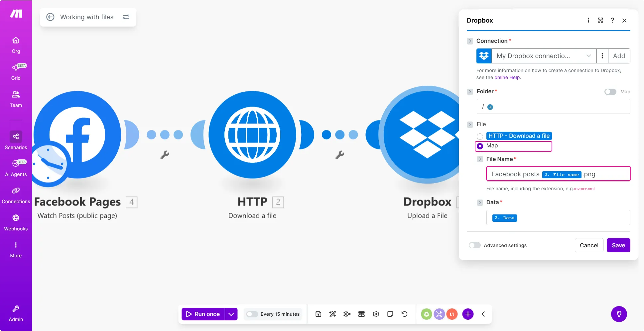Viewport: 644px width, 331px height.
Task: Open scenario settings gear icon
Action: click(376, 314)
